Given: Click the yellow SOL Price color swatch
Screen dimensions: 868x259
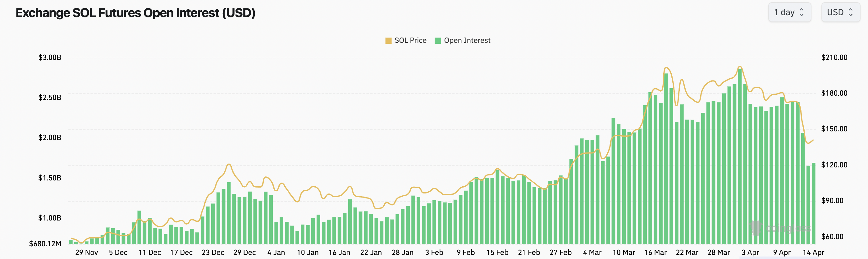Looking at the screenshot, I should (388, 41).
